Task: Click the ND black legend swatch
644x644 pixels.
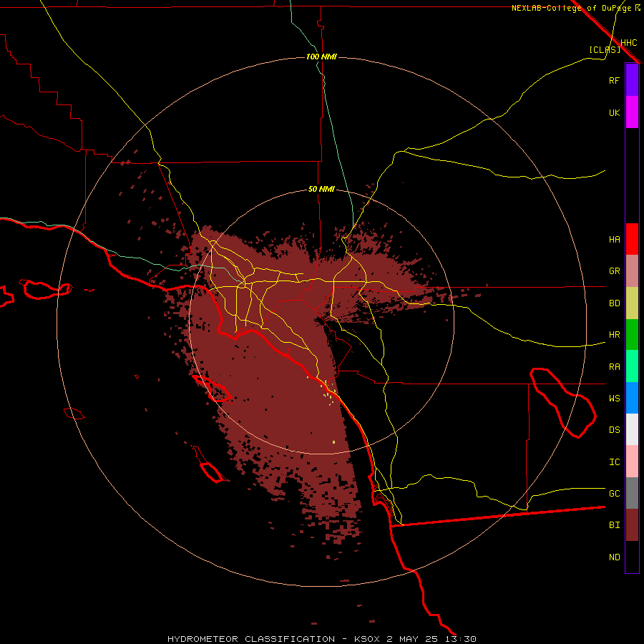Action: click(632, 557)
